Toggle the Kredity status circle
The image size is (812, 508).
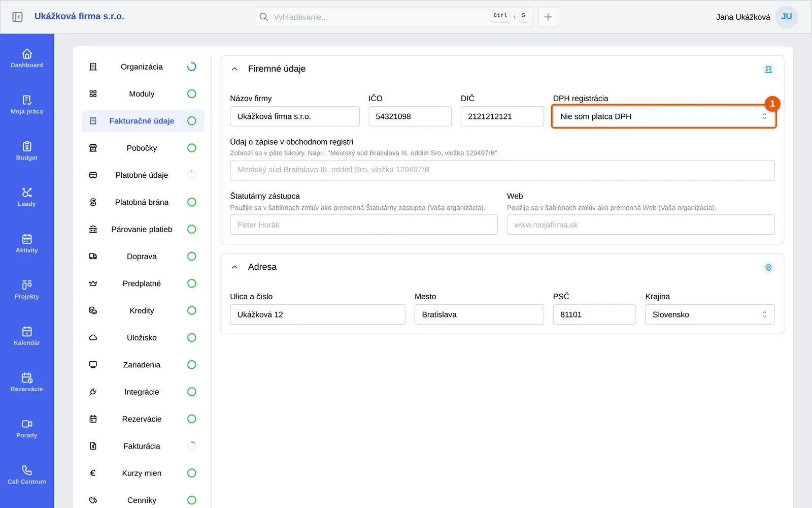(x=191, y=310)
